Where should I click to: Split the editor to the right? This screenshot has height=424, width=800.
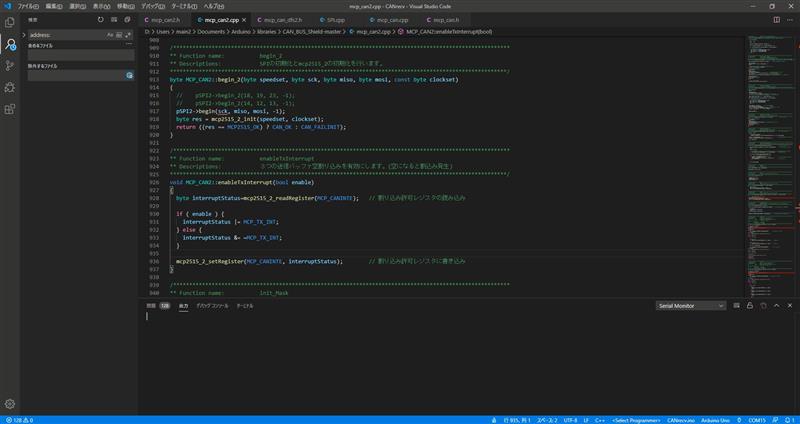coord(777,20)
